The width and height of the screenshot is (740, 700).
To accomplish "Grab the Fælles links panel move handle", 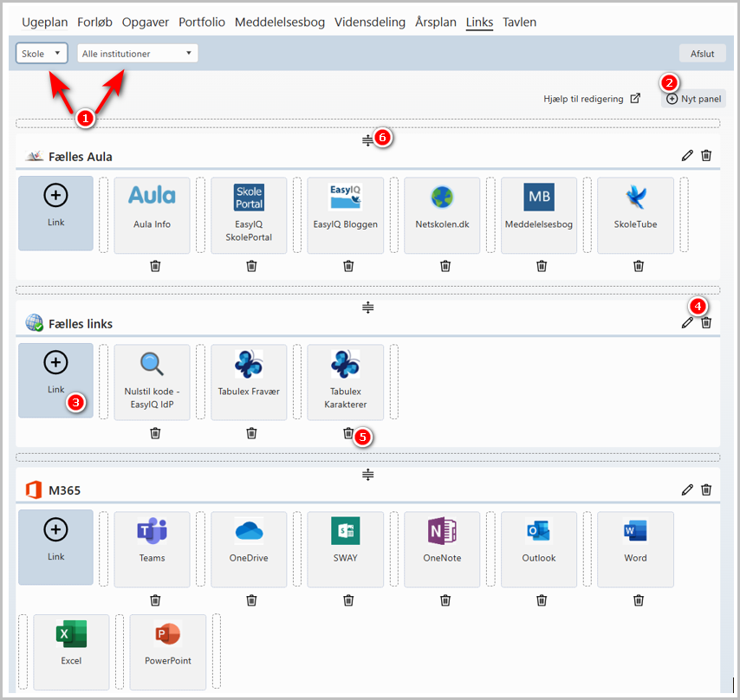I will [367, 308].
